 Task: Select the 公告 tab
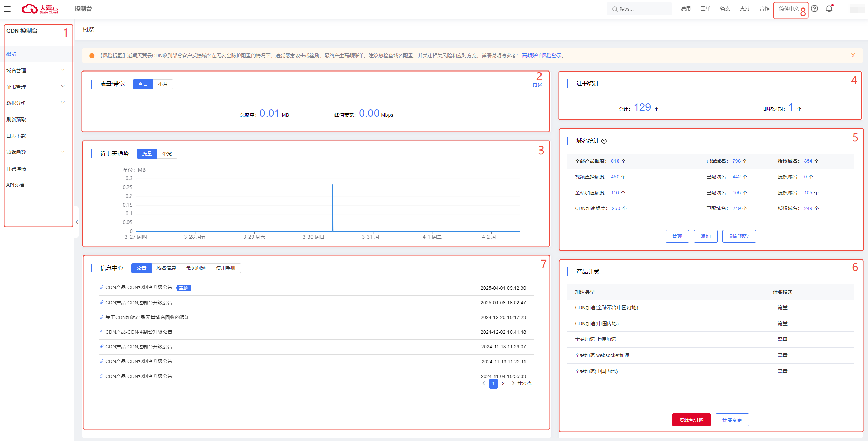tap(141, 268)
